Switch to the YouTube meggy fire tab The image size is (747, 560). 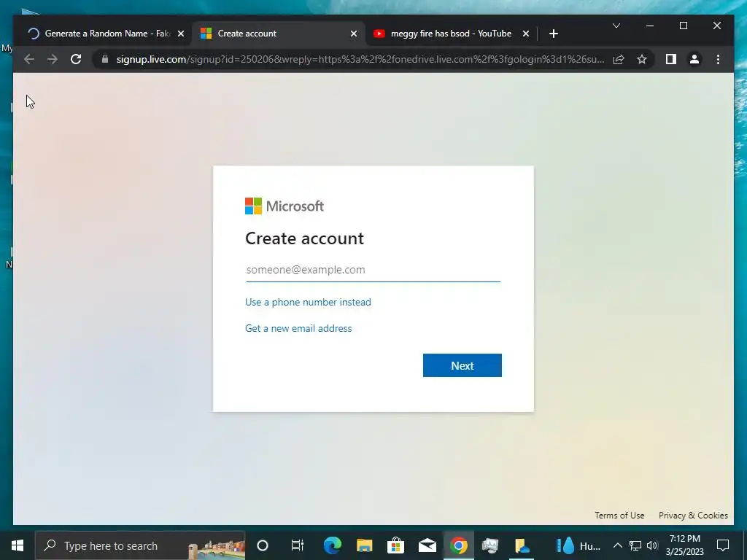tap(452, 34)
